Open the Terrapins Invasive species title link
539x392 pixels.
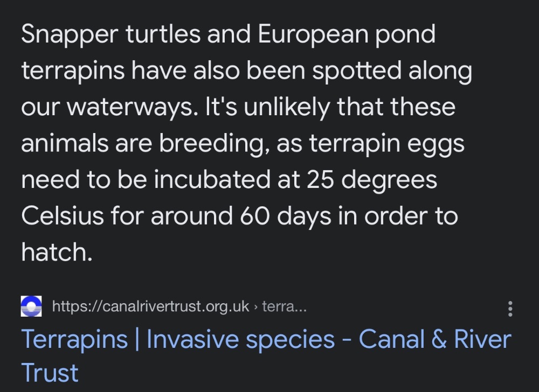266,355
